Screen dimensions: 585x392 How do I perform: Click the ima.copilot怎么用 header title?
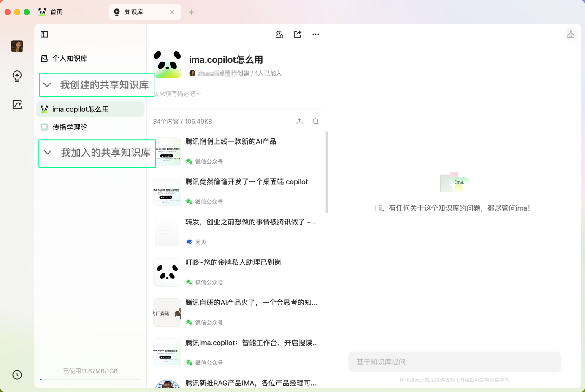pyautogui.click(x=226, y=60)
